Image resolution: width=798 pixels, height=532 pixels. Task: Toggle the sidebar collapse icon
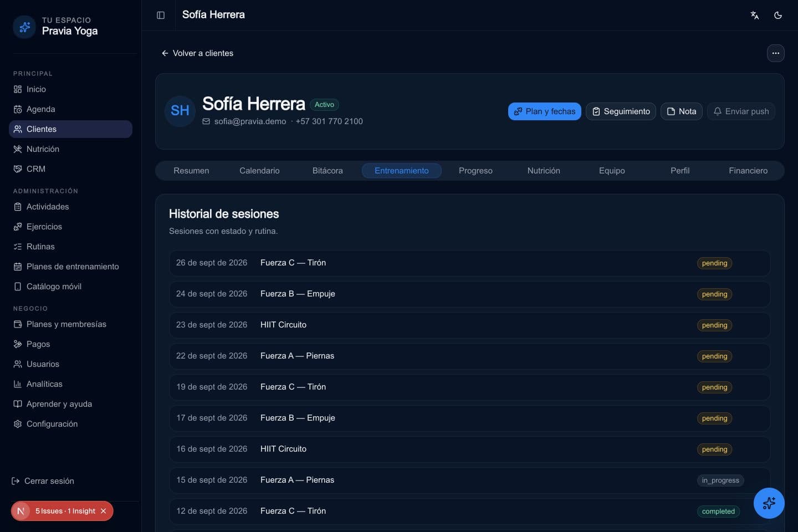tap(161, 15)
